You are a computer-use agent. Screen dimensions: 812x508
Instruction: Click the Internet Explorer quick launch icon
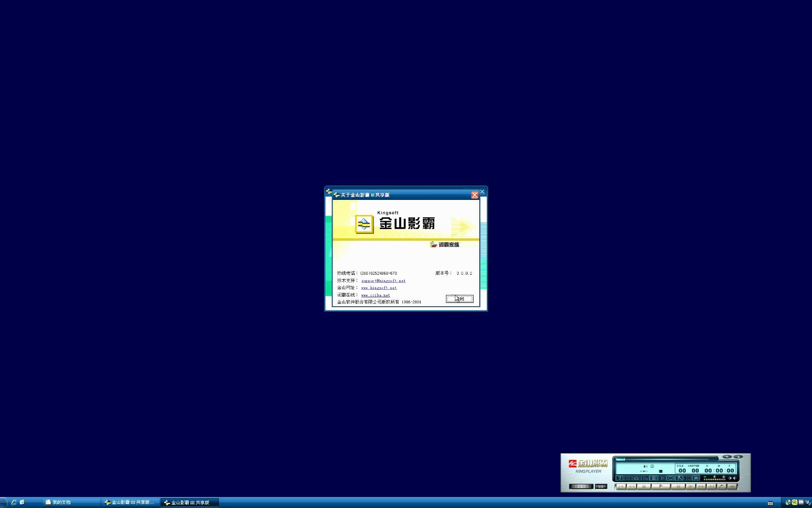click(x=14, y=502)
